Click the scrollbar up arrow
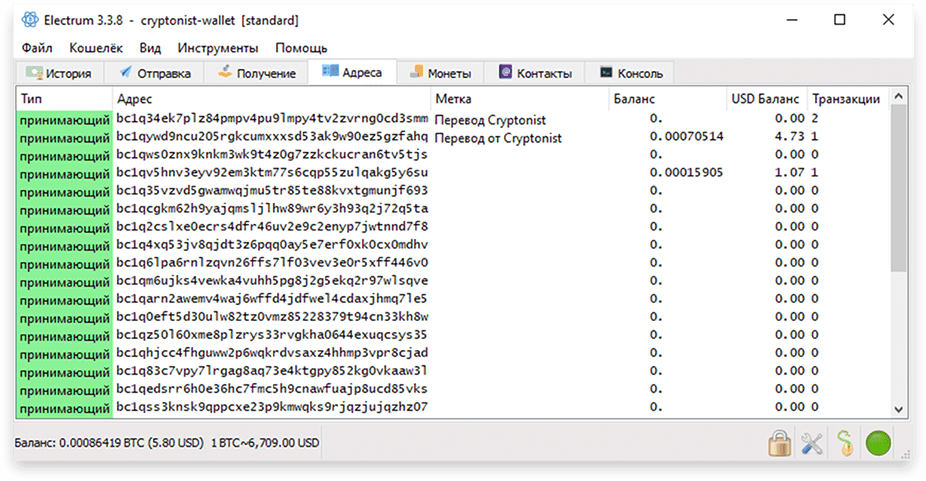926x481 pixels. pos(898,96)
